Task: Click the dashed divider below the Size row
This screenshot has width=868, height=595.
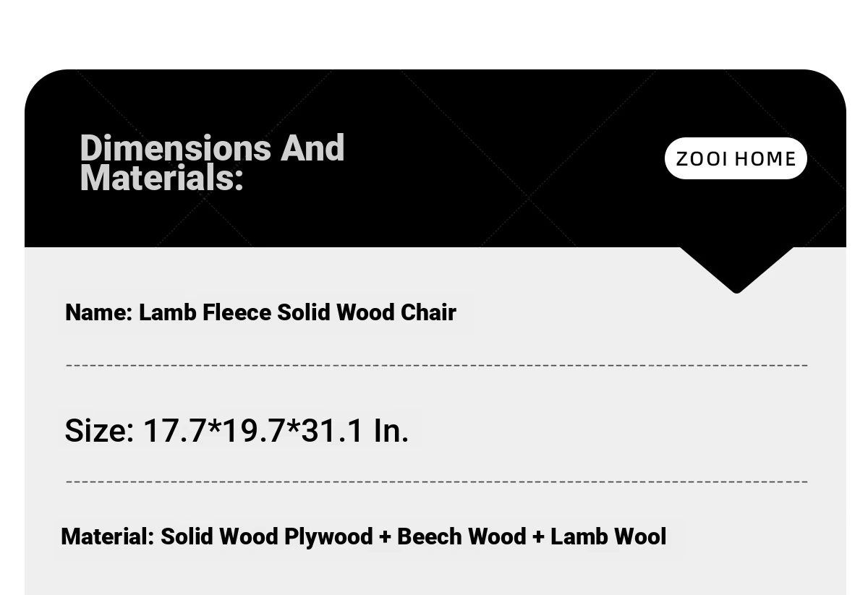Action: (437, 481)
